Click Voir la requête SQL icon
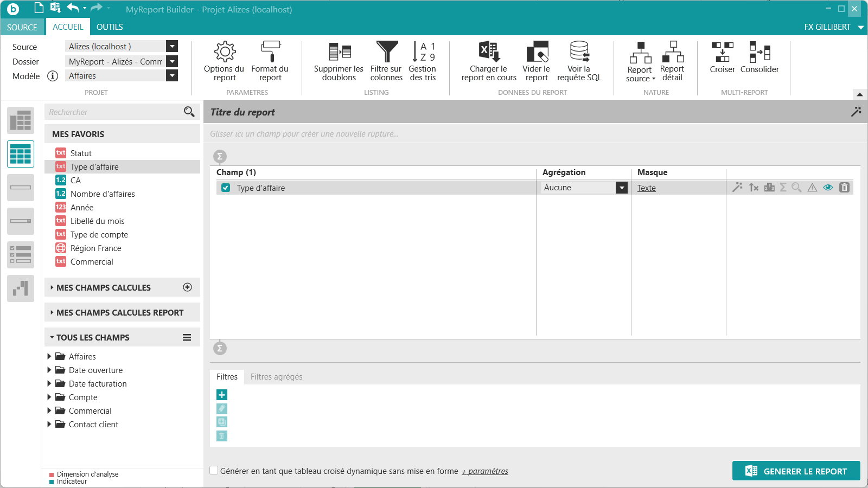 [579, 52]
